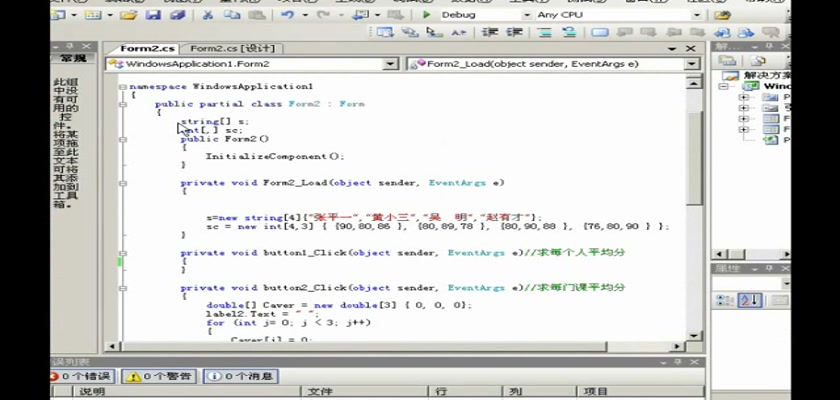Click the Navigate Backward icon

pos(360,15)
